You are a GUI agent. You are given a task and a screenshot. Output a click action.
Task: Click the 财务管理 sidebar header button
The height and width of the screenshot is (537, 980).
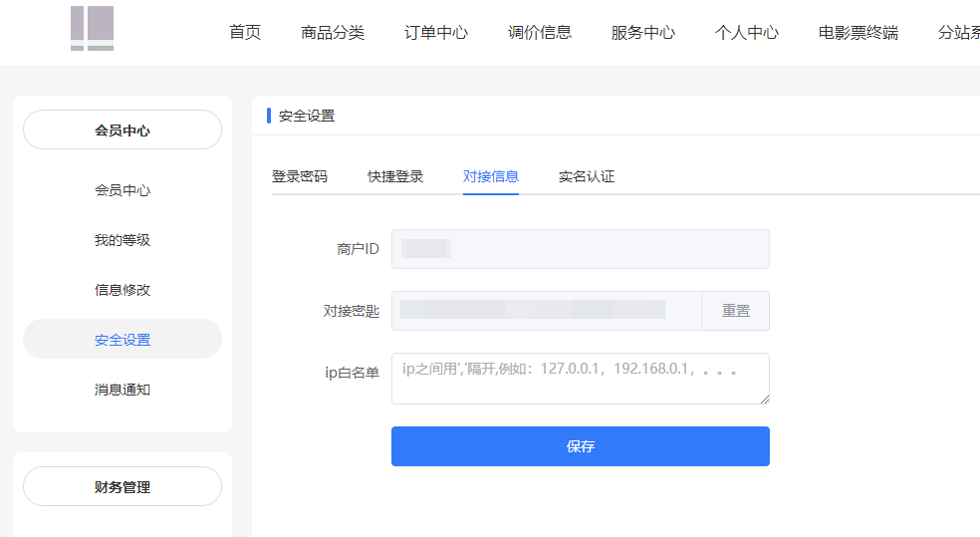coord(122,486)
